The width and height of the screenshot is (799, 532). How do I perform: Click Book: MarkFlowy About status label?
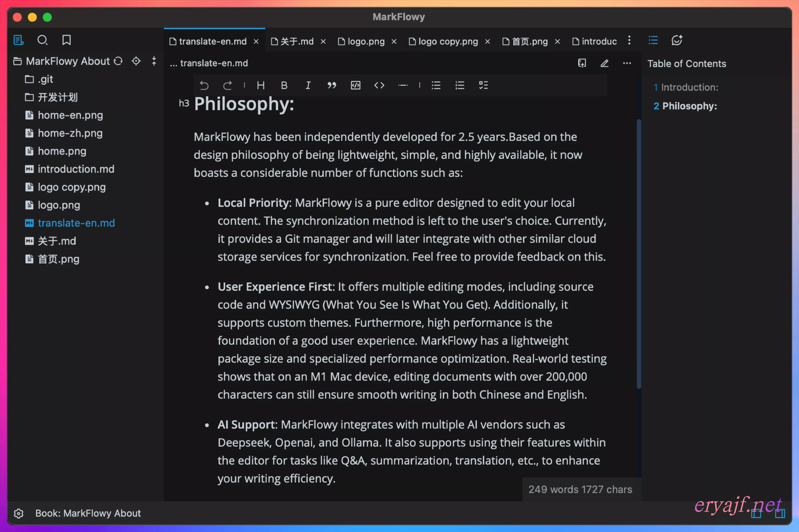(88, 513)
